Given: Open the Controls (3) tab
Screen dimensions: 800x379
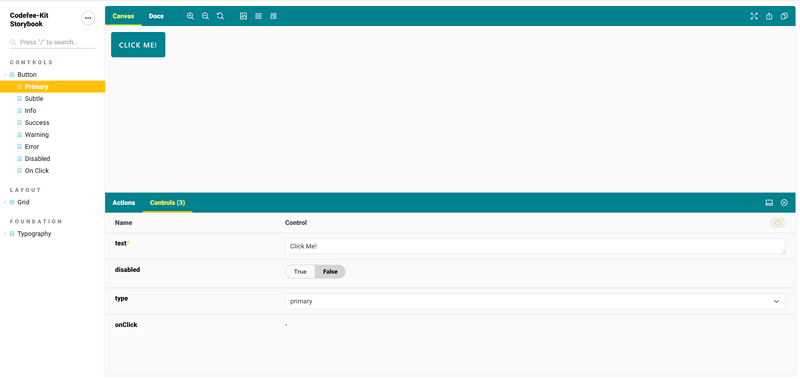Looking at the screenshot, I should tap(167, 203).
